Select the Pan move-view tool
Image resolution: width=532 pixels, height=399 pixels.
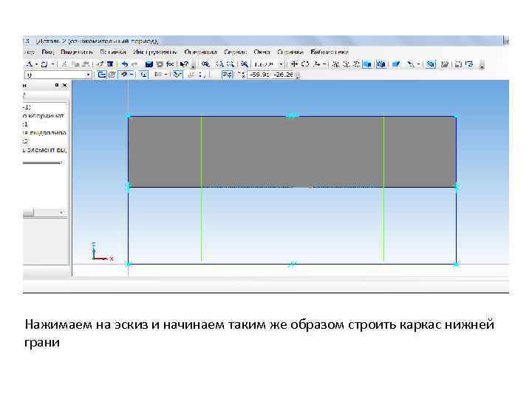tap(294, 64)
